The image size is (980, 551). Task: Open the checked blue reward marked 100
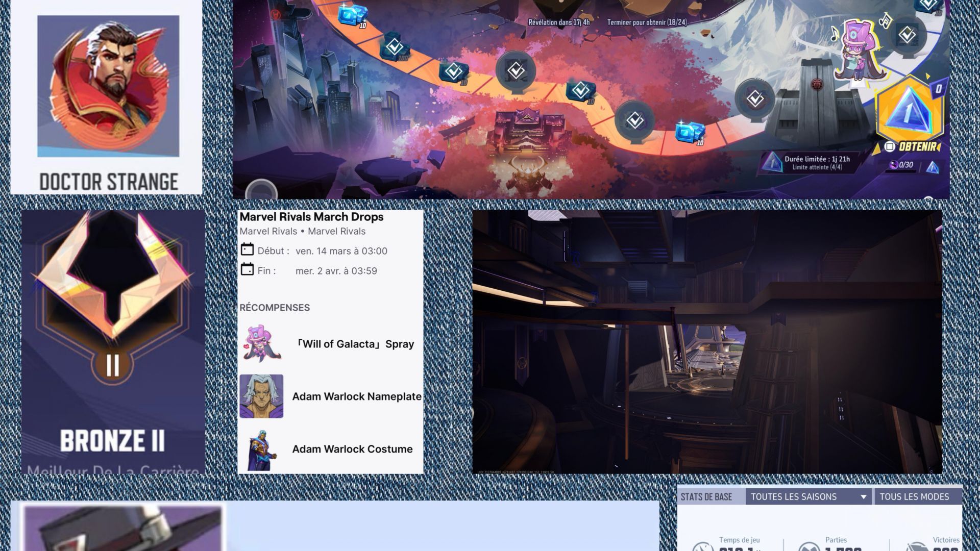click(395, 47)
